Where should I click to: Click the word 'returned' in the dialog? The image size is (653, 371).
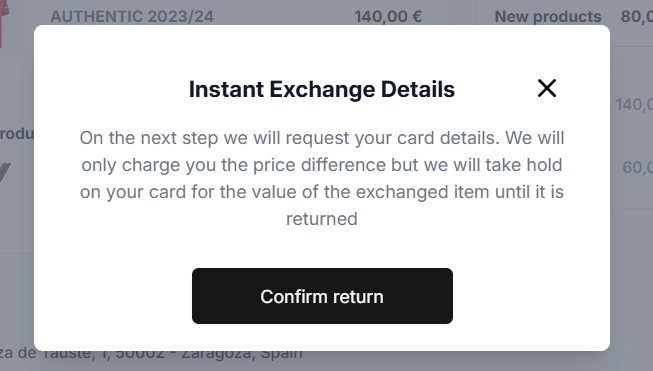pos(322,219)
